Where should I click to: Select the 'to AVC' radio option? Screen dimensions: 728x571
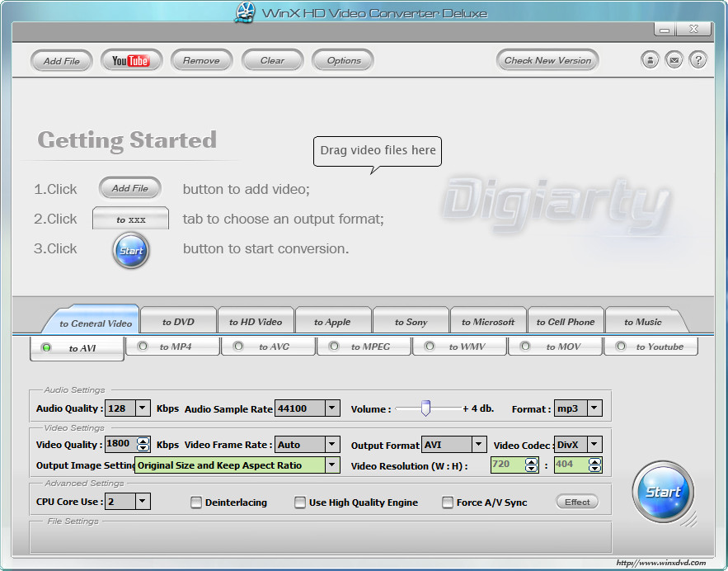(238, 346)
